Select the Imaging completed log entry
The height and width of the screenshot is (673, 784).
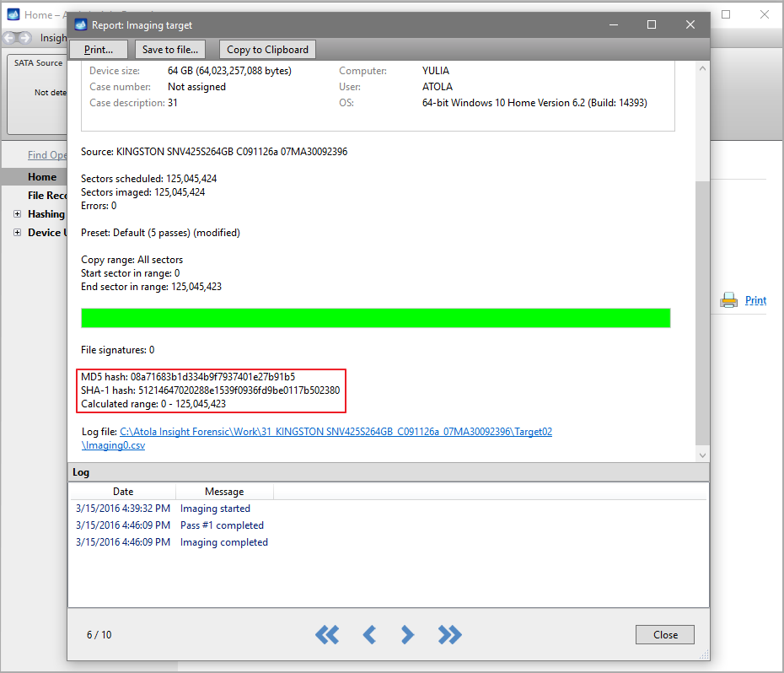(x=223, y=542)
